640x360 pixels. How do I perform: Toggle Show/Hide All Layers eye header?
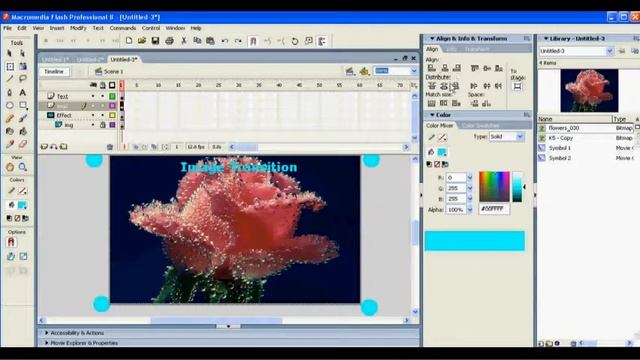click(x=93, y=85)
